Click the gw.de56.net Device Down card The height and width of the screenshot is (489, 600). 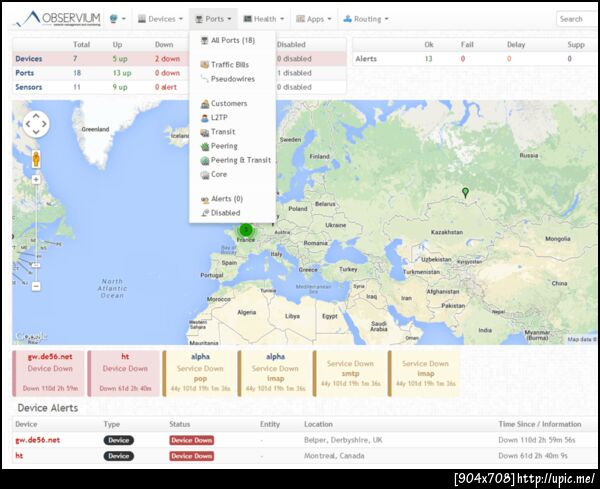coord(49,373)
